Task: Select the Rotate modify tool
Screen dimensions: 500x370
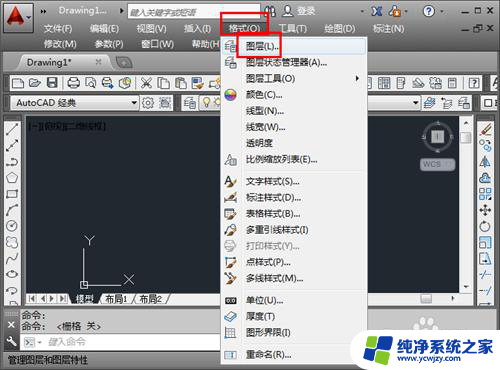Action: (485, 226)
